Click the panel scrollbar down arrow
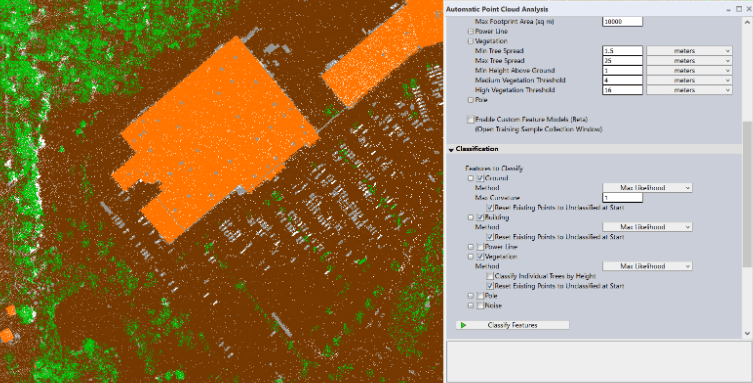 coord(747,333)
